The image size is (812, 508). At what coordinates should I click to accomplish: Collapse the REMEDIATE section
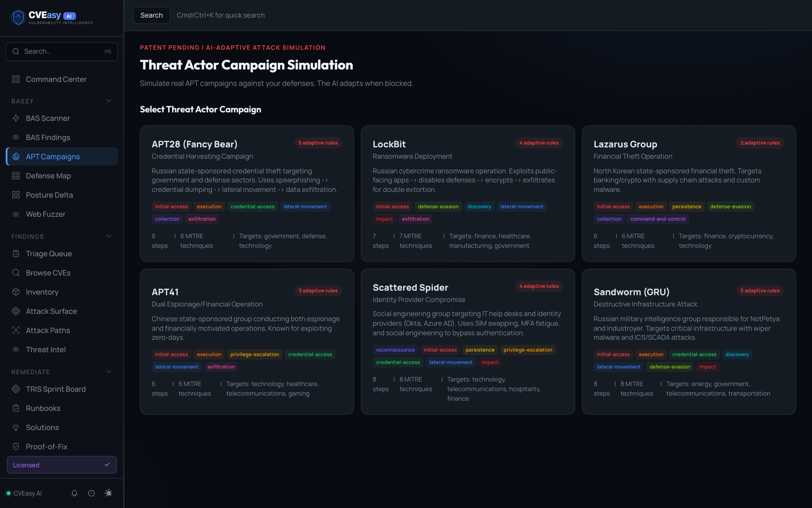(109, 372)
